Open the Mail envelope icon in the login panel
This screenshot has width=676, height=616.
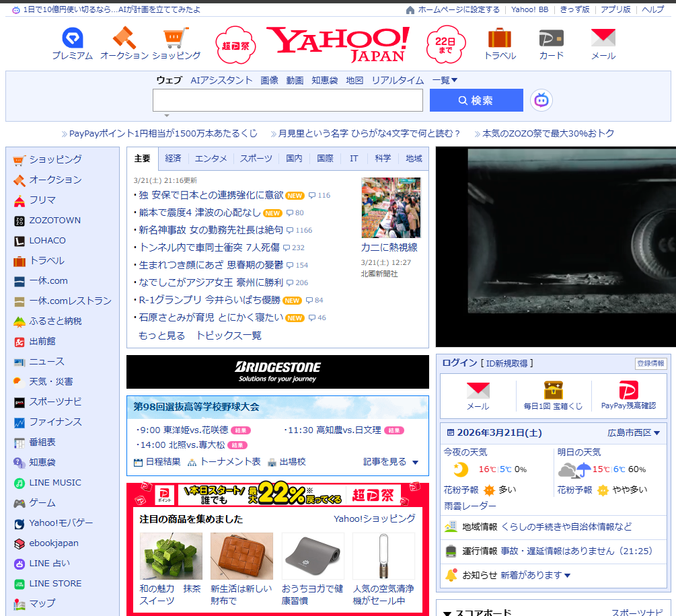click(478, 391)
